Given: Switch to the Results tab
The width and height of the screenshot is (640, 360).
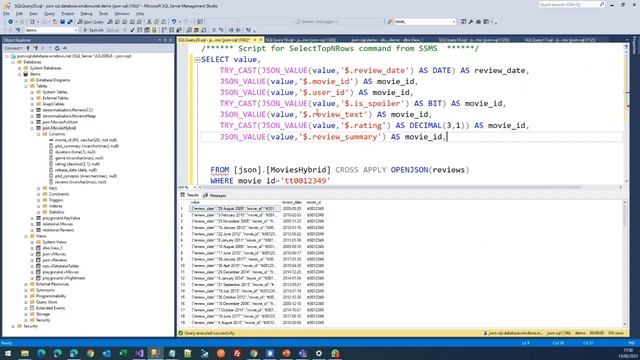Looking at the screenshot, I should tap(190, 196).
